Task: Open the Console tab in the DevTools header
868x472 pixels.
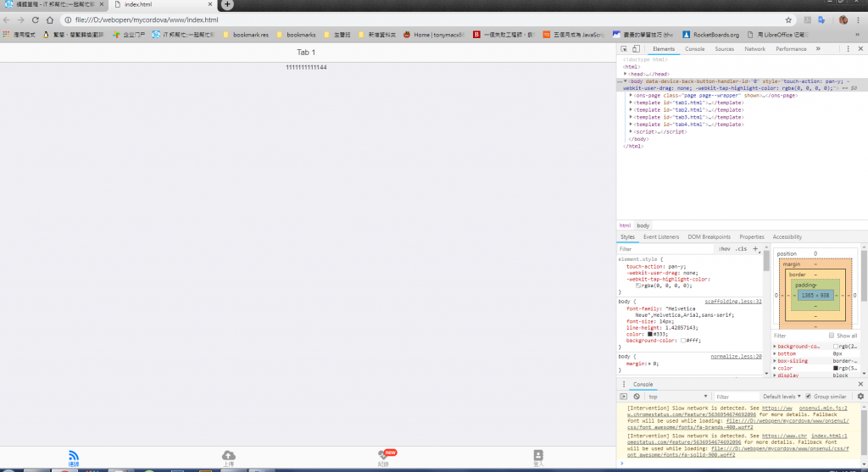Action: [x=695, y=48]
